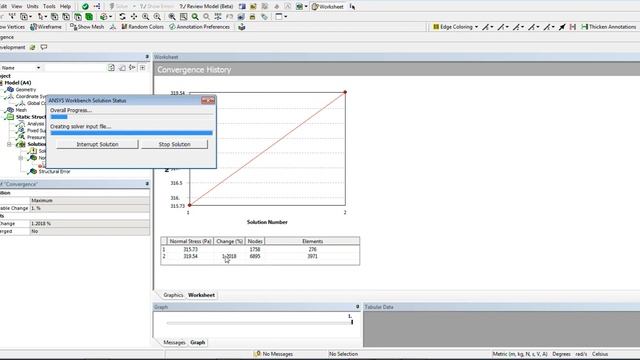Click Stop Solution button
640x360 pixels.
[174, 144]
